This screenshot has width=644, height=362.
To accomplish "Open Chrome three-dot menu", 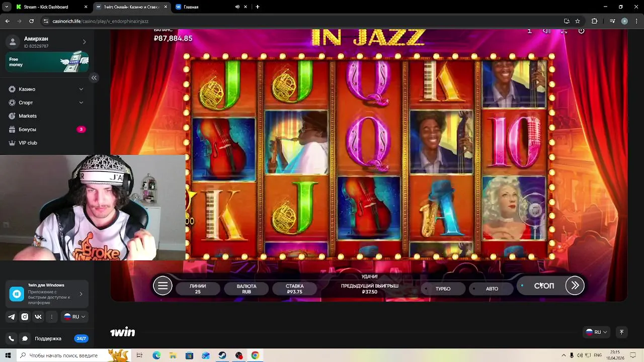I will pos(636,21).
